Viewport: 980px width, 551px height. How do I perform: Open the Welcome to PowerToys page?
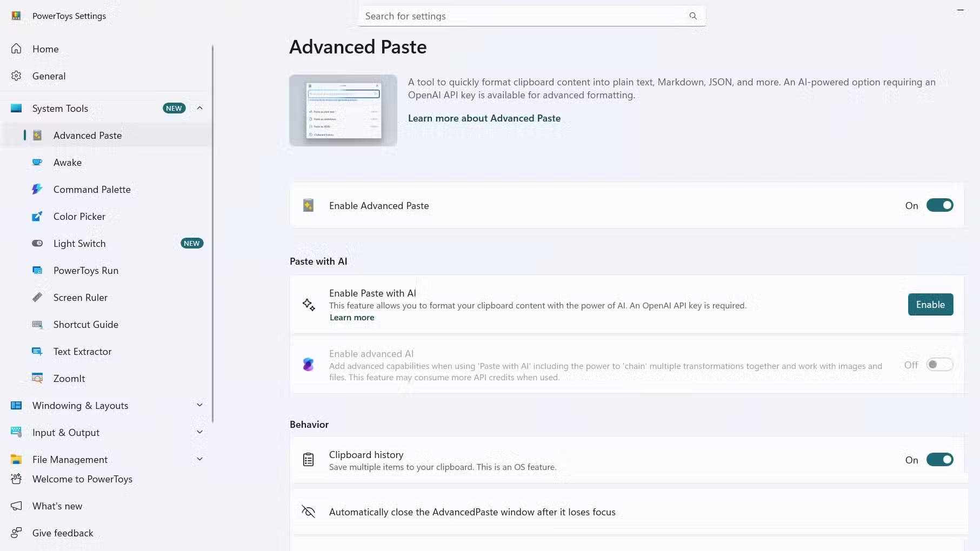106,479
